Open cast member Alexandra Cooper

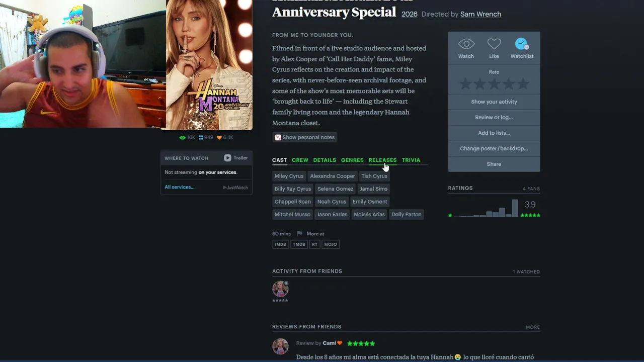[x=332, y=176]
